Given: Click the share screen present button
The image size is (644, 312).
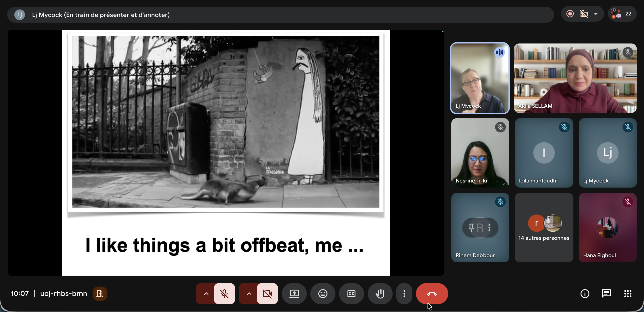Looking at the screenshot, I should click(x=294, y=294).
